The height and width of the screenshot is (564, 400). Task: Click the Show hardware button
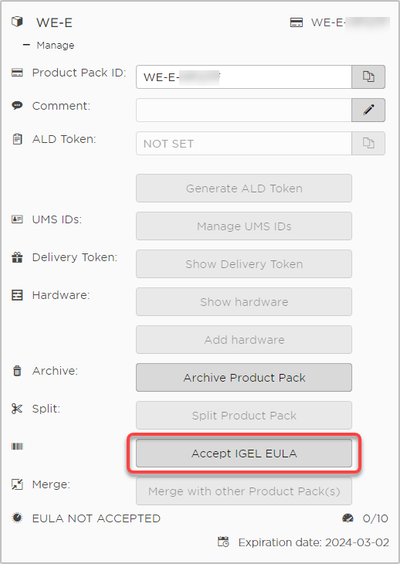pos(244,301)
